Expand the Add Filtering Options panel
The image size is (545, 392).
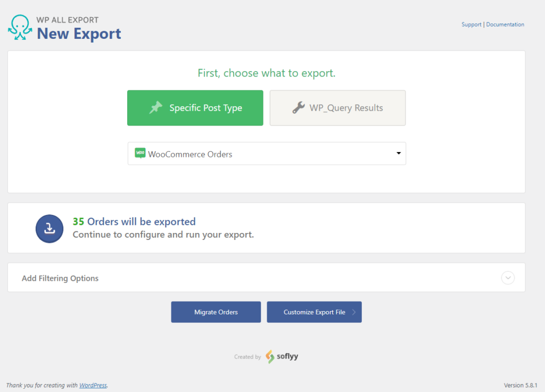(266, 278)
